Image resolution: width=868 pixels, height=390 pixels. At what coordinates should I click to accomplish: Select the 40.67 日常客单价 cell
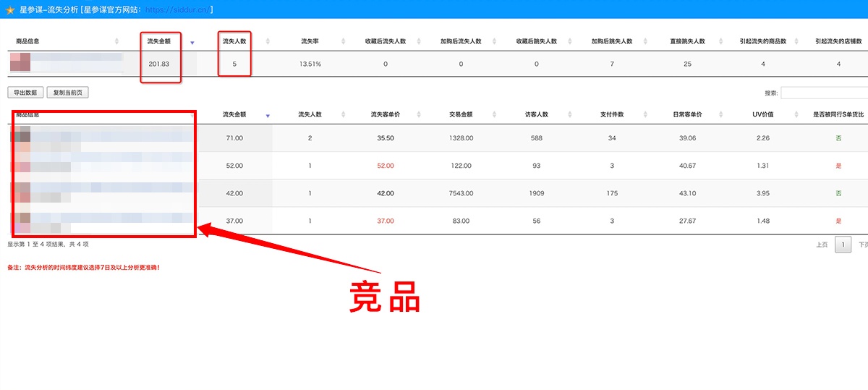[687, 166]
